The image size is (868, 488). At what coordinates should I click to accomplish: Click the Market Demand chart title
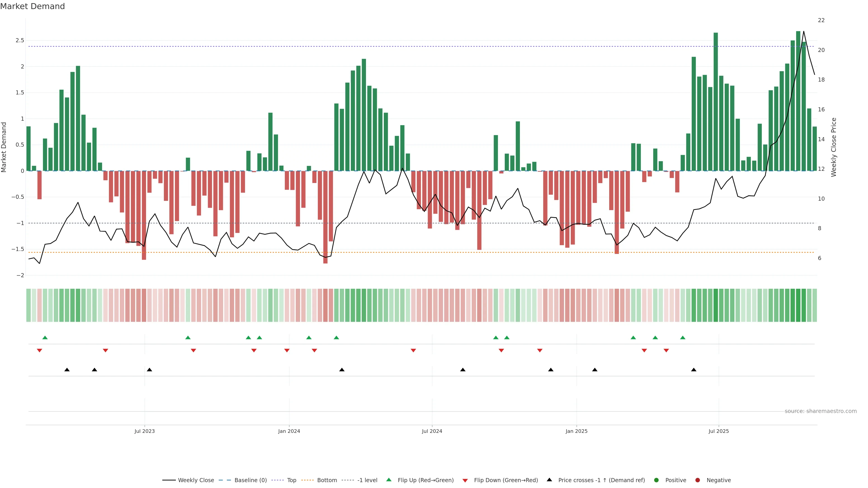pyautogui.click(x=32, y=6)
